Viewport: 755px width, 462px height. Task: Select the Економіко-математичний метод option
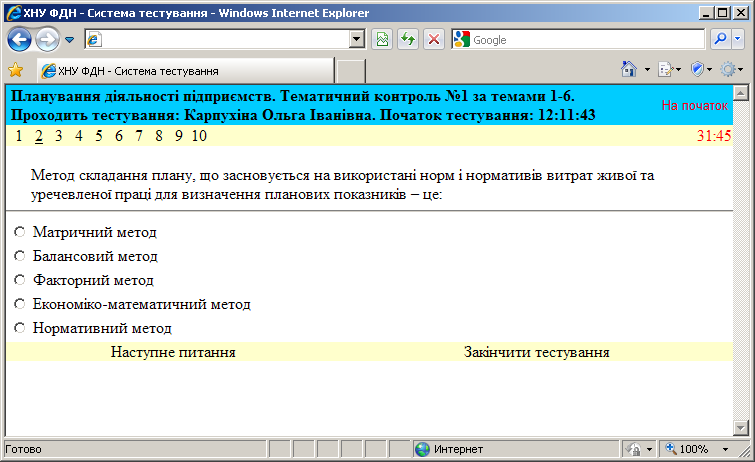pyautogui.click(x=19, y=304)
